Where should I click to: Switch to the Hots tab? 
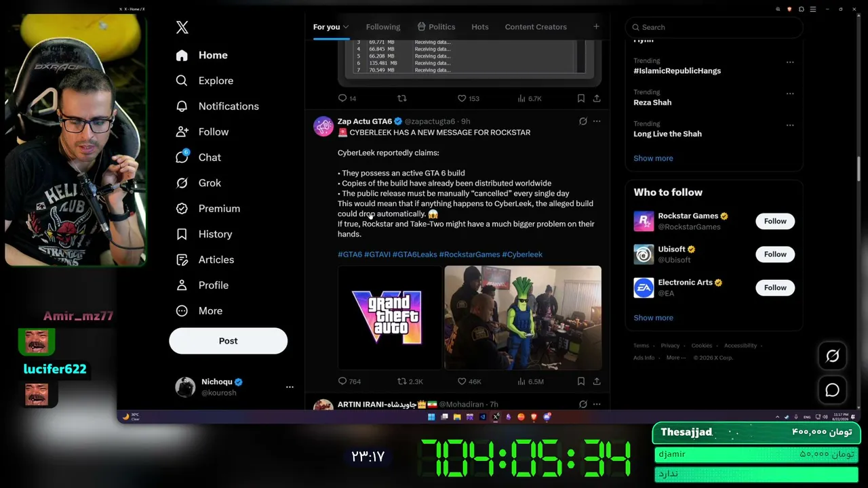(480, 27)
